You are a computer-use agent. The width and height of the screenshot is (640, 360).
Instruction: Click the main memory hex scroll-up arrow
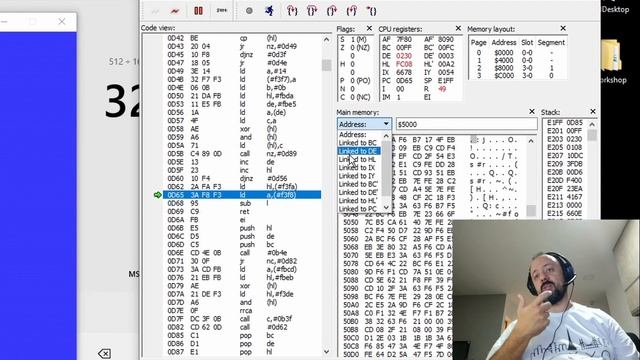(531, 141)
